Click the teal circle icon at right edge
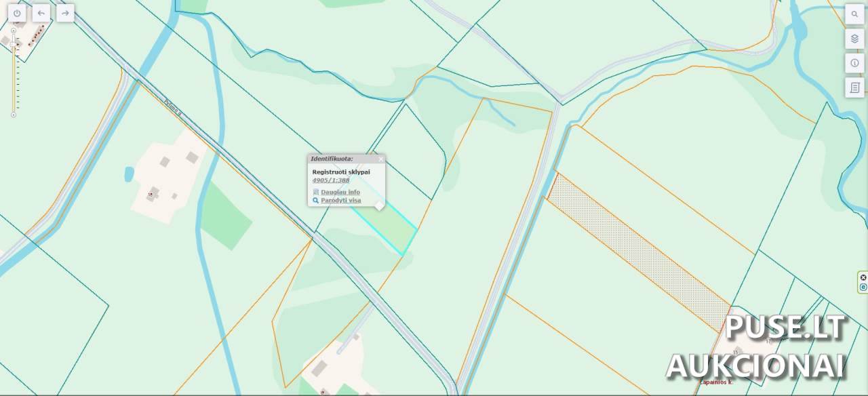The height and width of the screenshot is (396, 868). coord(863,288)
